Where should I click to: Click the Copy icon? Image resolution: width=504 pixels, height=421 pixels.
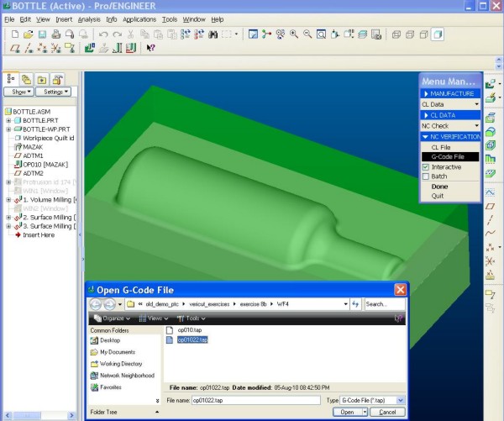point(145,34)
